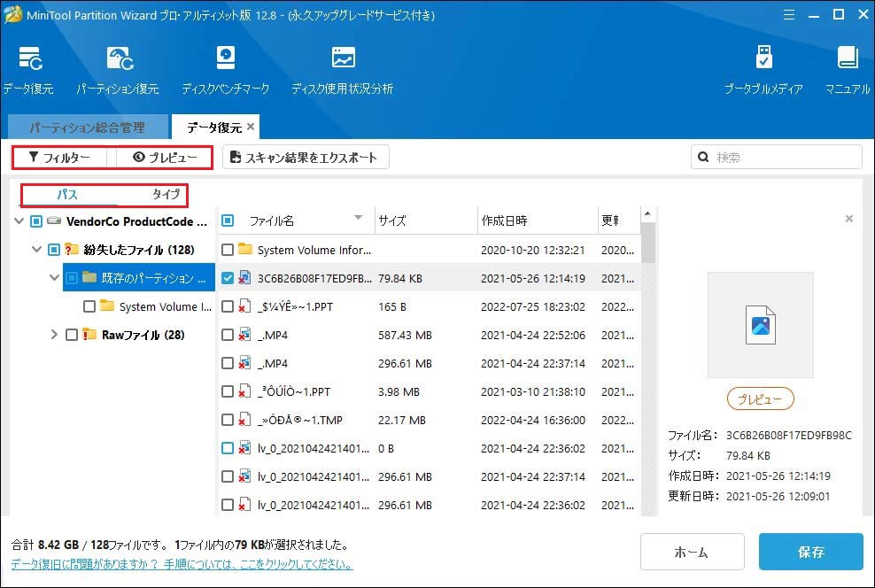Click the folder icon of System Volume Infor... in file list
Viewport: 875px width, 588px height.
(245, 249)
